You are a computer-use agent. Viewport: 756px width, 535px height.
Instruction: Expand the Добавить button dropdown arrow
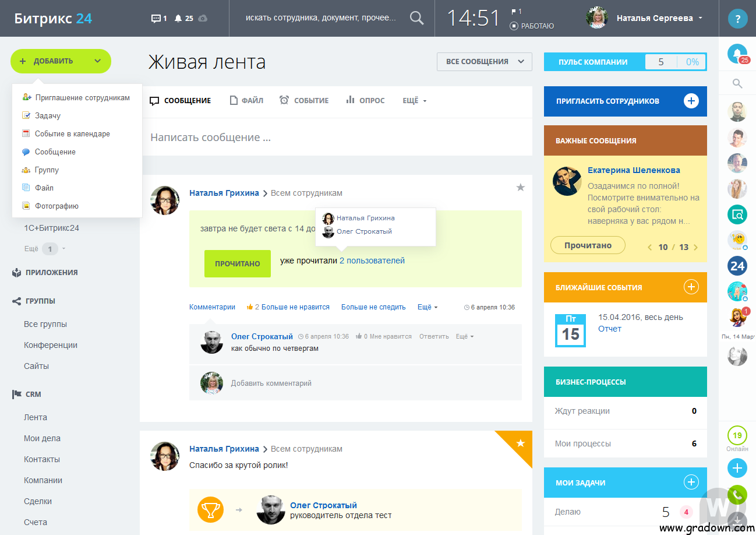pyautogui.click(x=97, y=61)
